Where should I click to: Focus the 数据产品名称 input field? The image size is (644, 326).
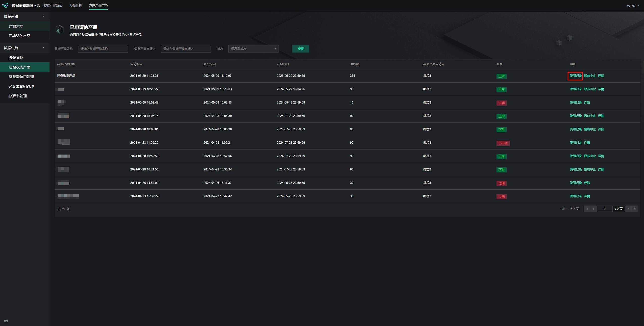click(x=103, y=49)
